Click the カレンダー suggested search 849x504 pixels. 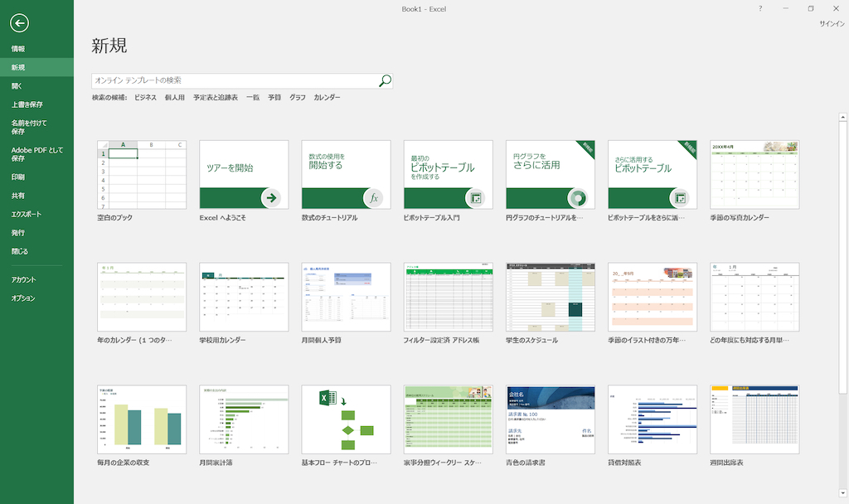click(x=327, y=98)
